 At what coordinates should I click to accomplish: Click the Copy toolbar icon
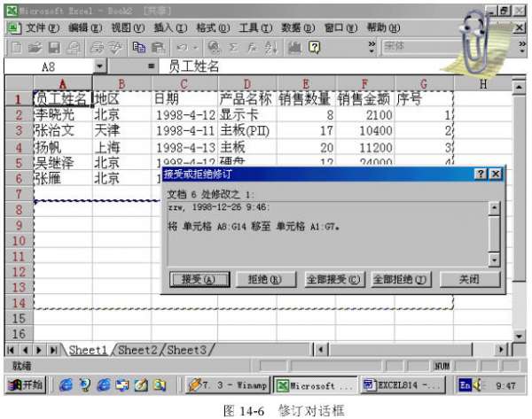138,45
